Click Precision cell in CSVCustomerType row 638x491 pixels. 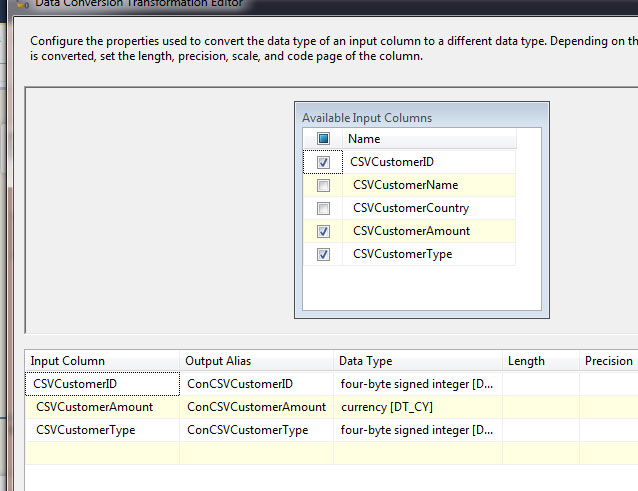click(x=609, y=430)
